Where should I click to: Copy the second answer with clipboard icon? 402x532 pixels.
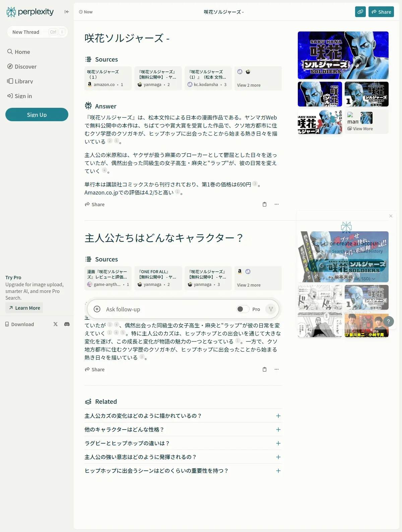coord(264,369)
